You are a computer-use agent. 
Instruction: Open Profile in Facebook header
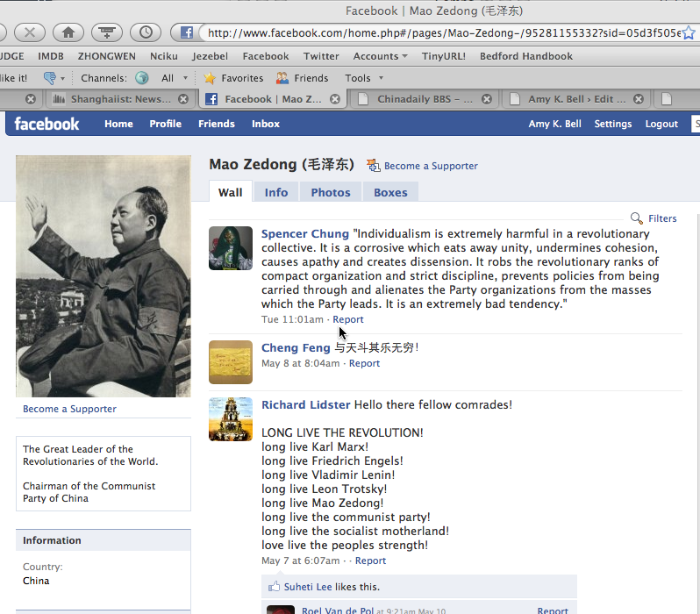coord(165,124)
